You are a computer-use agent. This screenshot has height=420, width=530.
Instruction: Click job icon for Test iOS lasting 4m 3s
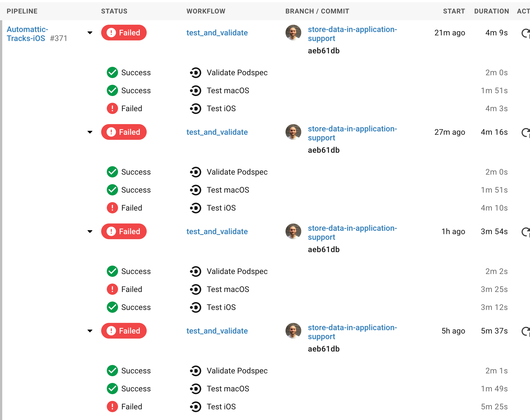point(196,109)
